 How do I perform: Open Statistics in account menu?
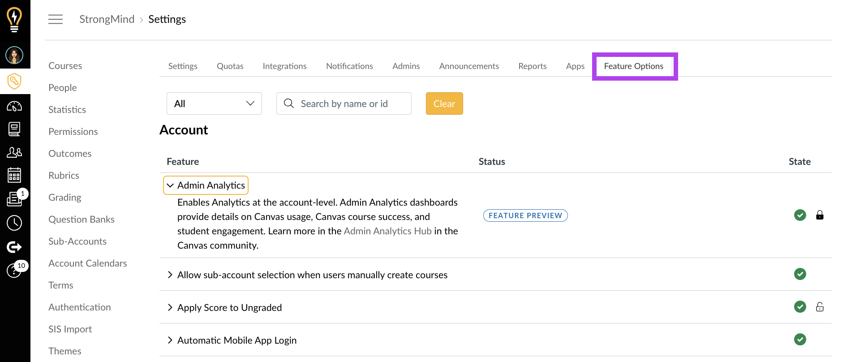[x=67, y=109]
